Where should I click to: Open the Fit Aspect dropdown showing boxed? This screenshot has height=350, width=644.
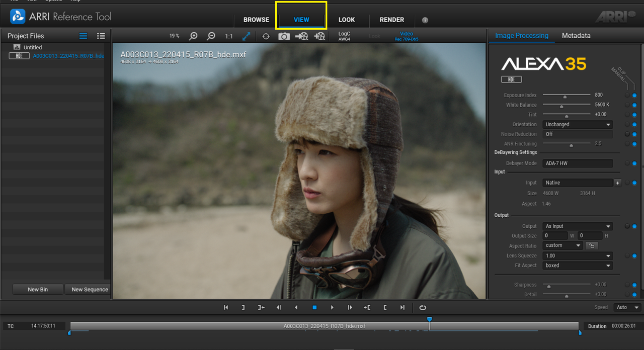pos(578,266)
